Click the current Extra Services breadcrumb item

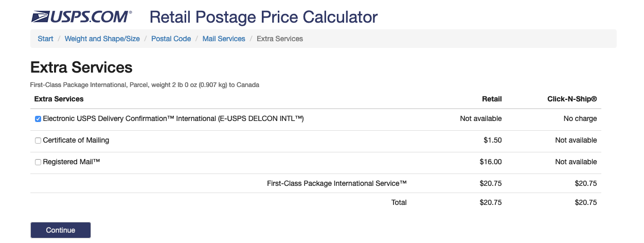[x=279, y=39]
